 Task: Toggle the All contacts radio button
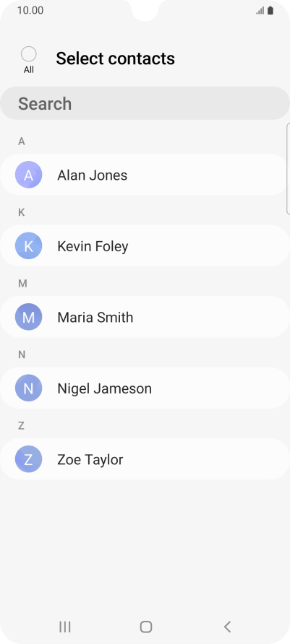(28, 54)
